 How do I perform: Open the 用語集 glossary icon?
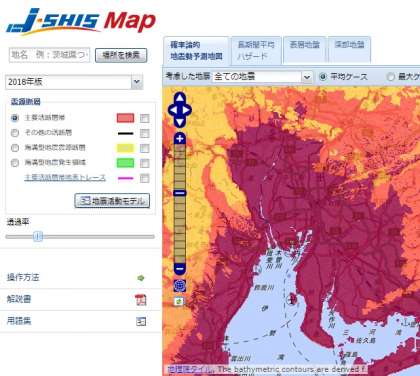(141, 321)
